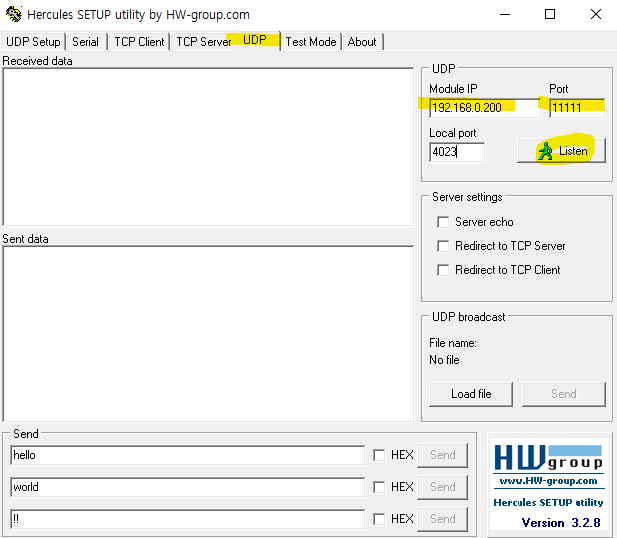Click inside the Received data text area
Screen dimensions: 617x538
click(208, 147)
